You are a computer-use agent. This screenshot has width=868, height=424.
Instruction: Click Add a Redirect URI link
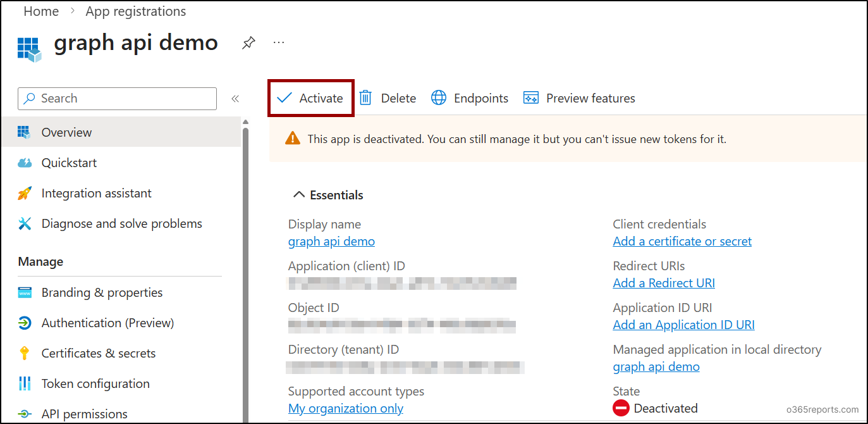pyautogui.click(x=664, y=283)
